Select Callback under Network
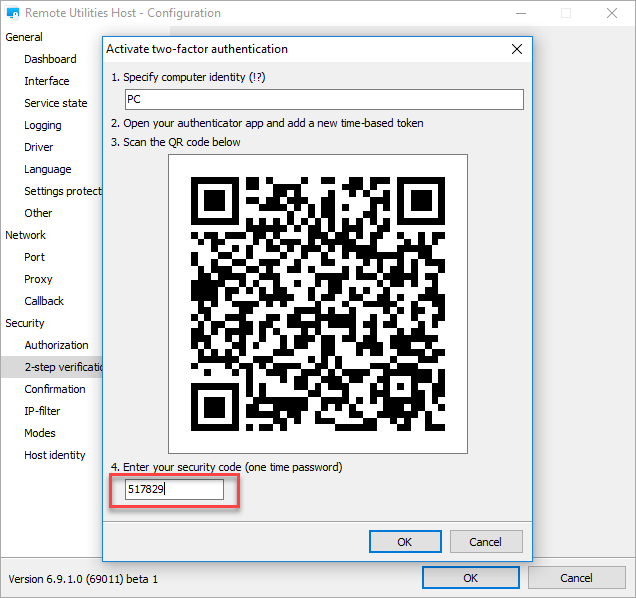636x598 pixels. [x=44, y=301]
